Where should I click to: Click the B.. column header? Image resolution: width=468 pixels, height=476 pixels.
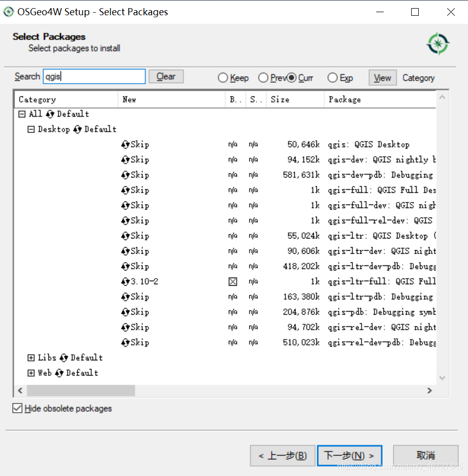[x=236, y=99]
